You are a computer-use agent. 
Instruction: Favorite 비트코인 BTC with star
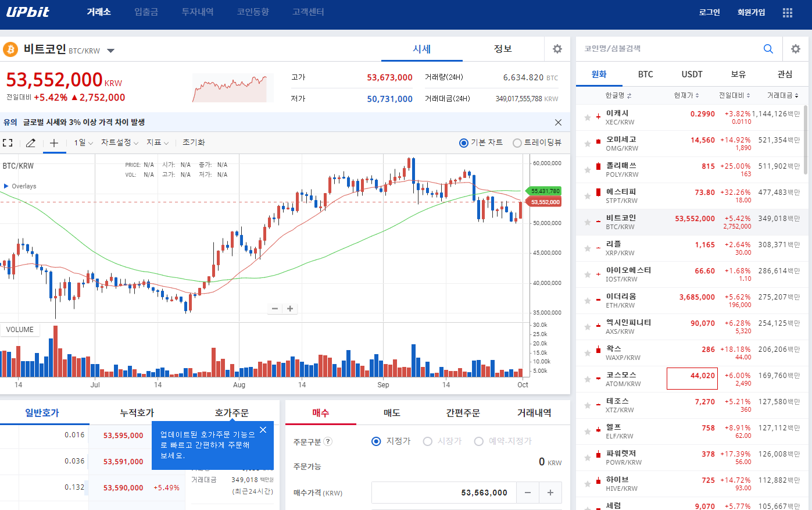pos(588,223)
